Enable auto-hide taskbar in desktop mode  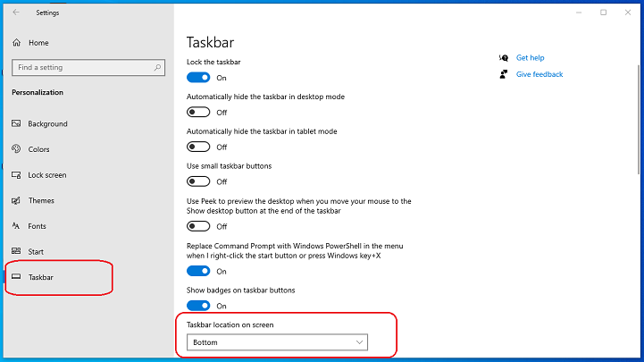pyautogui.click(x=198, y=112)
